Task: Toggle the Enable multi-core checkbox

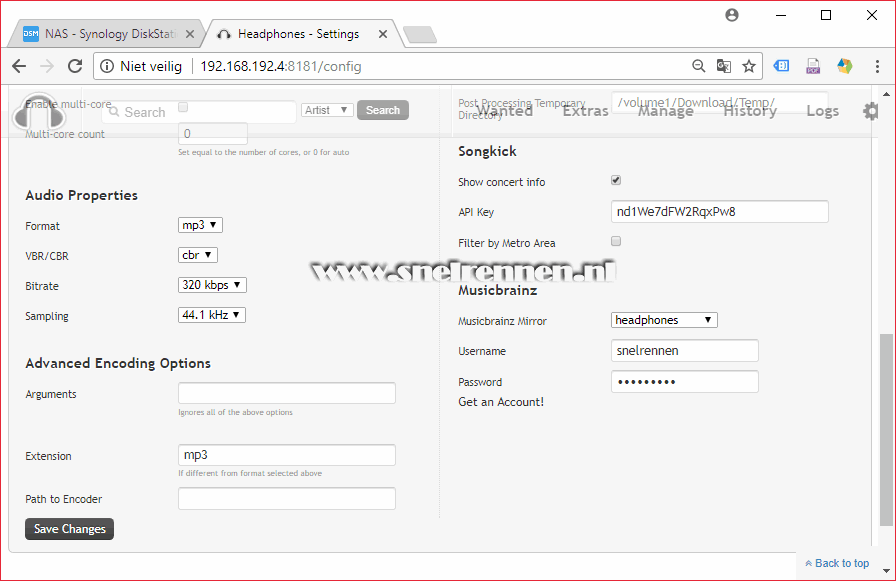Action: coord(183,107)
